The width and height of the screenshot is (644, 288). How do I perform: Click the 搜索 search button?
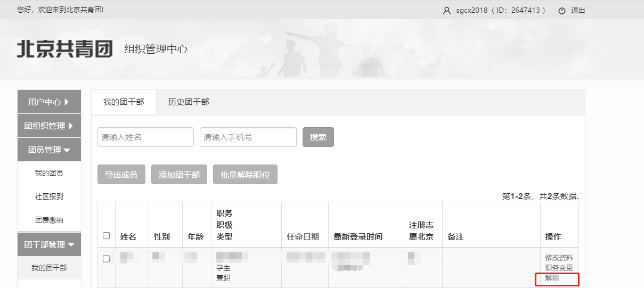[x=318, y=137]
